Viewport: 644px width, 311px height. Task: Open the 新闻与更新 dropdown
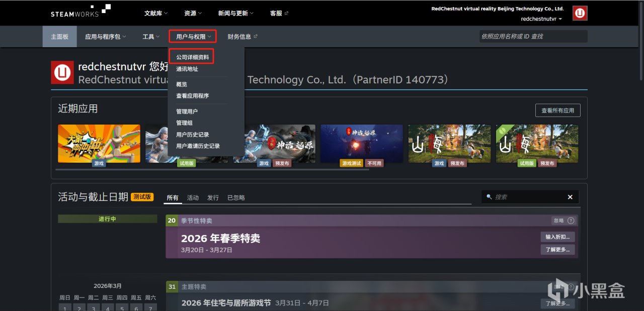pos(236,13)
